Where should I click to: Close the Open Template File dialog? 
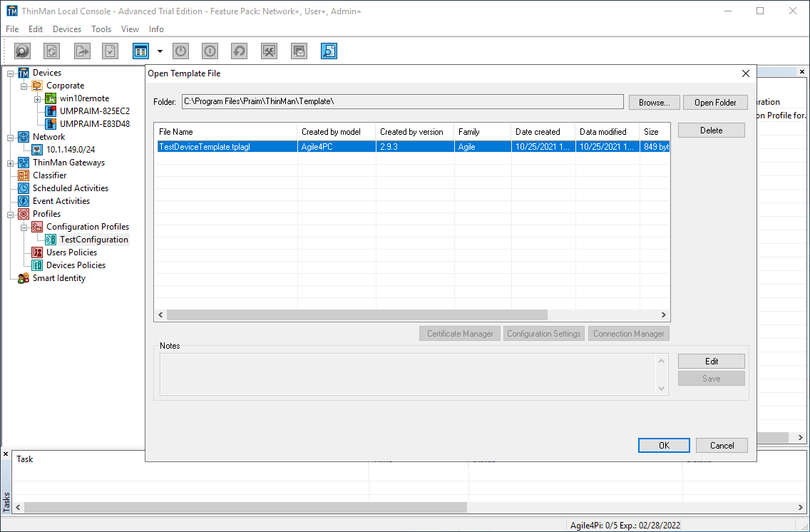[x=745, y=73]
